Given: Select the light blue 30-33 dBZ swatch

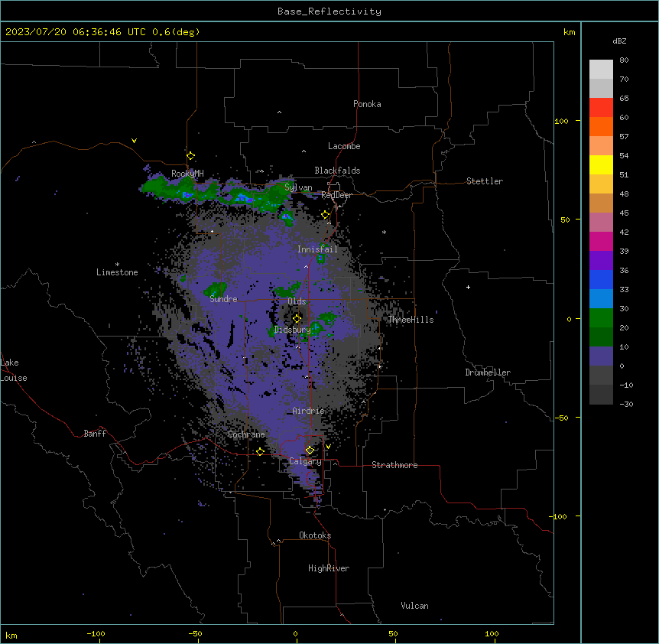Looking at the screenshot, I should point(601,299).
